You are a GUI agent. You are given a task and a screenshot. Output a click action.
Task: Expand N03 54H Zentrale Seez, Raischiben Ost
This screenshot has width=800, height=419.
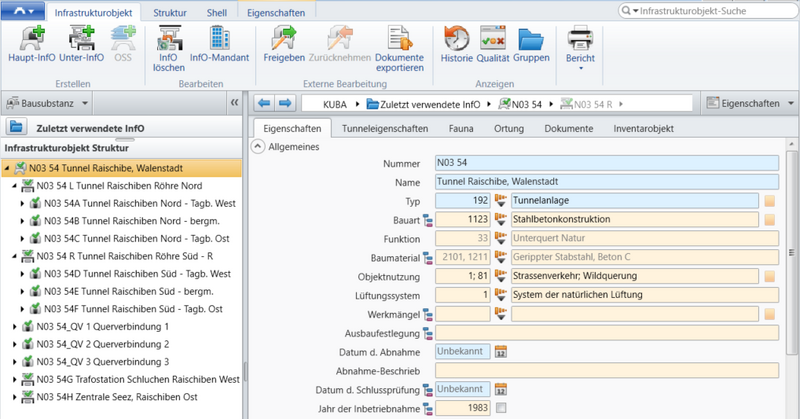point(14,397)
